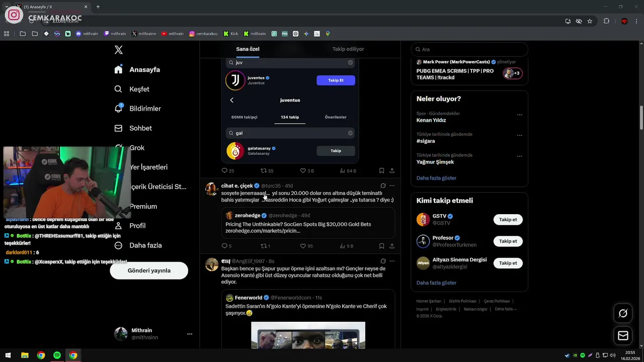Open Kenan Yıldız trend options
This screenshot has height=362, width=644.
point(519,115)
